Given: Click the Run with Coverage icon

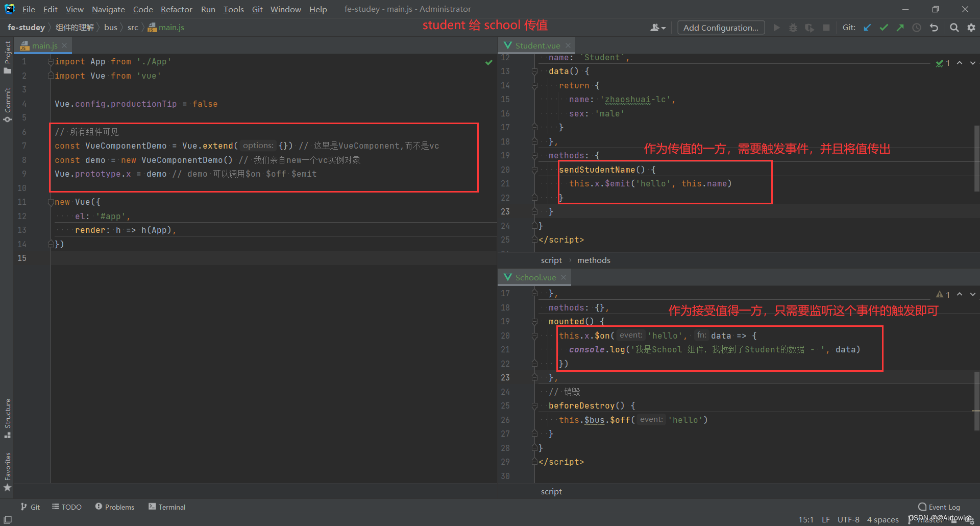Looking at the screenshot, I should [810, 28].
